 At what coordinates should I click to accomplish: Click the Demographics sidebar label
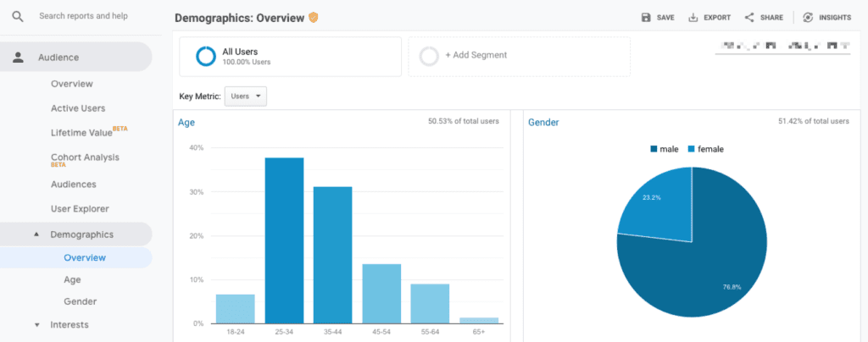pos(82,234)
